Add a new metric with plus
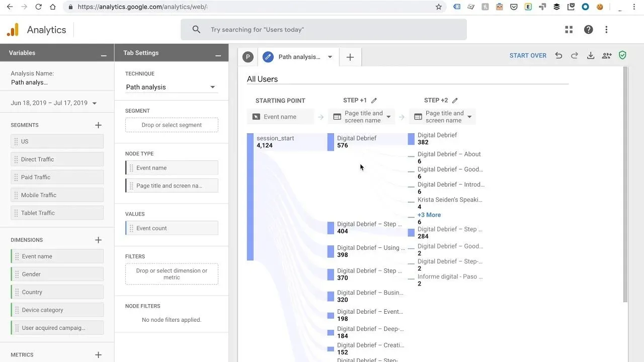 (x=99, y=355)
